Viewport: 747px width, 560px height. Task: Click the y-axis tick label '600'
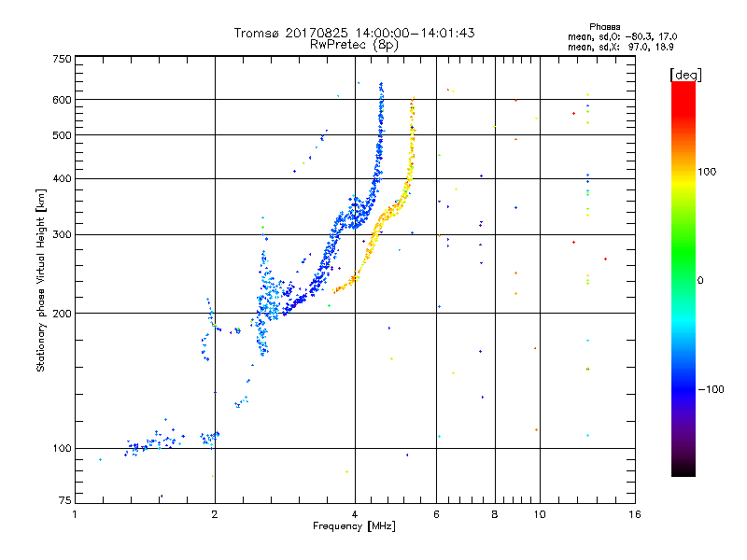tap(62, 100)
